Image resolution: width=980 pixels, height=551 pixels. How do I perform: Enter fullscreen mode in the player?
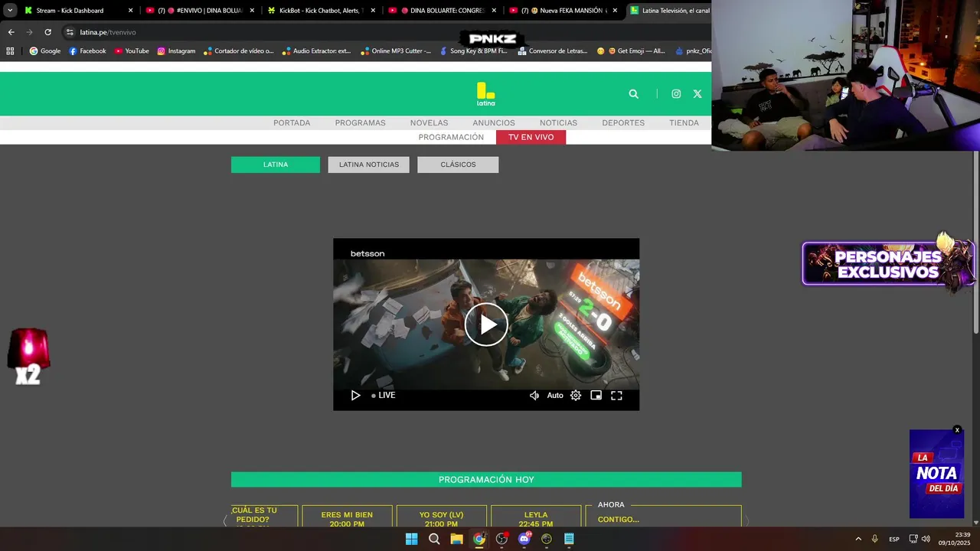point(616,396)
